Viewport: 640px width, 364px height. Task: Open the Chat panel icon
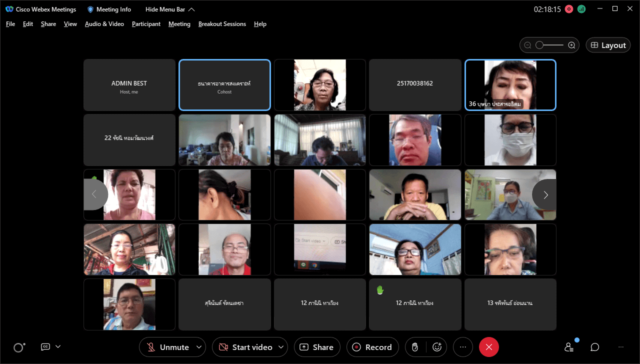[x=594, y=347]
